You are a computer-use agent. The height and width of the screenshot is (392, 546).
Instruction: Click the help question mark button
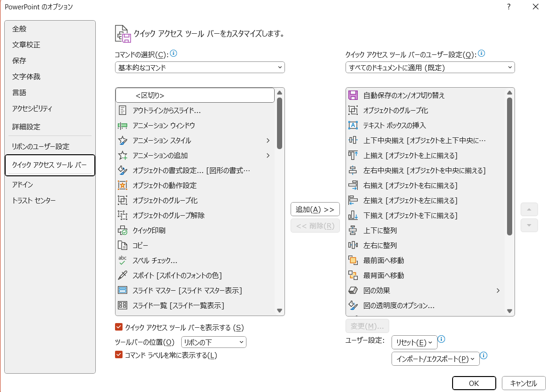pyautogui.click(x=509, y=7)
